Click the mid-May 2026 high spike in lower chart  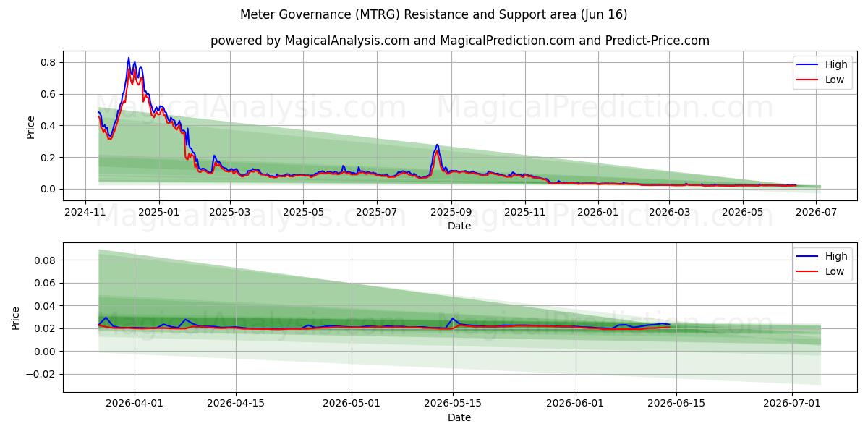pyautogui.click(x=453, y=318)
